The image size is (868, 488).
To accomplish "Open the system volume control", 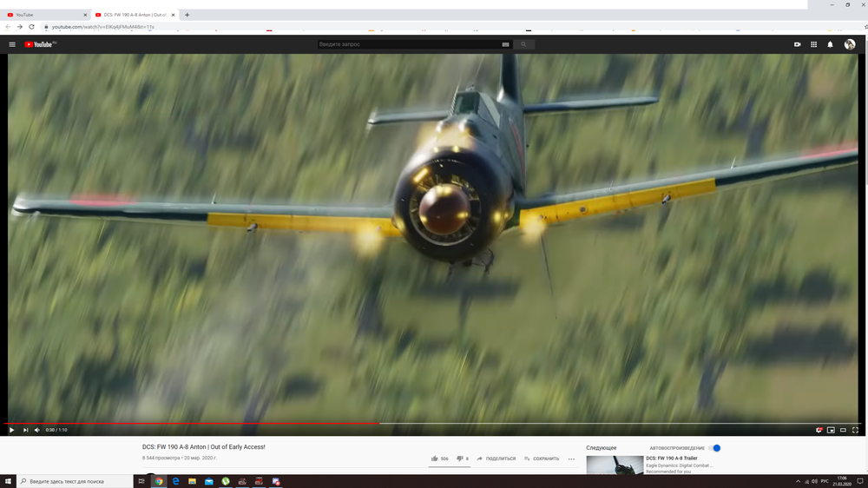I will coord(814,481).
